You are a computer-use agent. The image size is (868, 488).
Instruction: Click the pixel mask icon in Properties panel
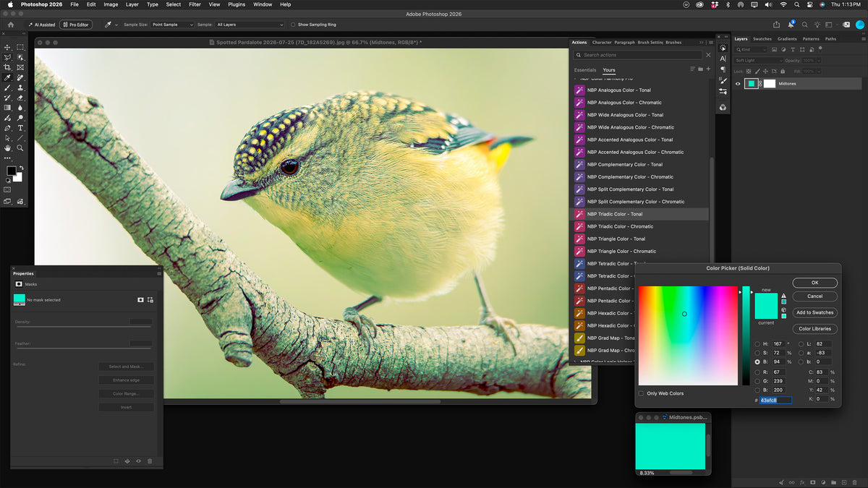(140, 299)
